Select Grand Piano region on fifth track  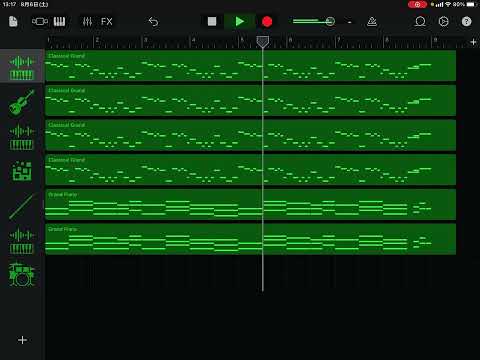click(x=250, y=204)
